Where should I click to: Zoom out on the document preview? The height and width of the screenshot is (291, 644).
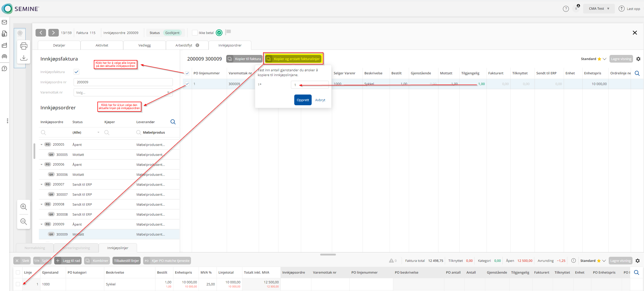pos(24,222)
